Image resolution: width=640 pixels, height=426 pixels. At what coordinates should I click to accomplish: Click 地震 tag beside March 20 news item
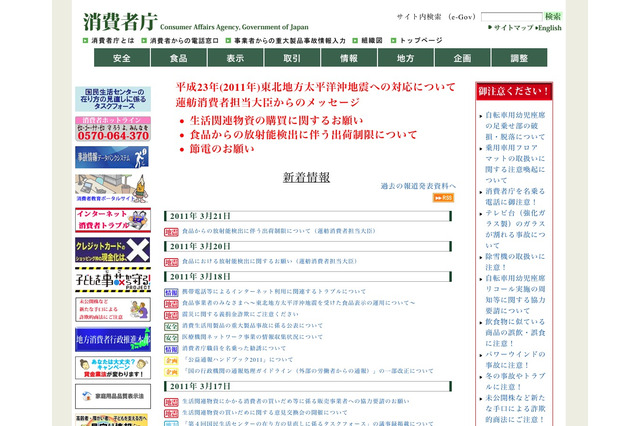pyautogui.click(x=171, y=262)
